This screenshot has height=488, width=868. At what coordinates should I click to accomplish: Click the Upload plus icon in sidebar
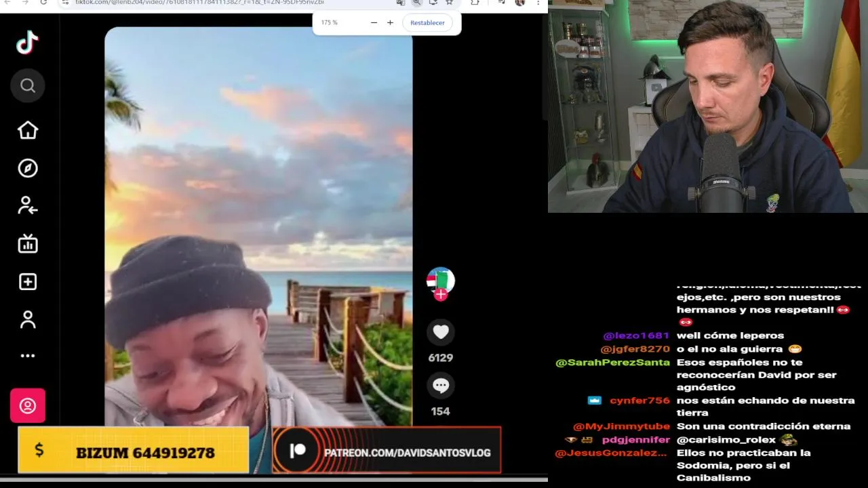pos(28,281)
